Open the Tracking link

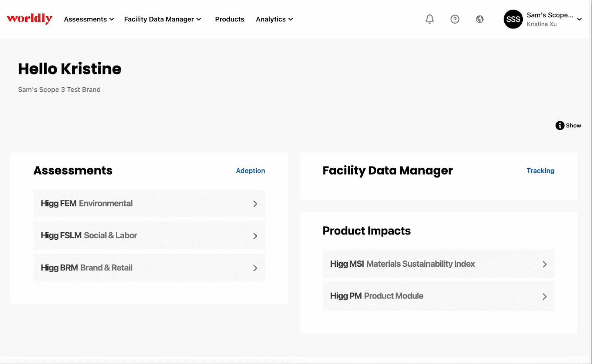click(540, 171)
